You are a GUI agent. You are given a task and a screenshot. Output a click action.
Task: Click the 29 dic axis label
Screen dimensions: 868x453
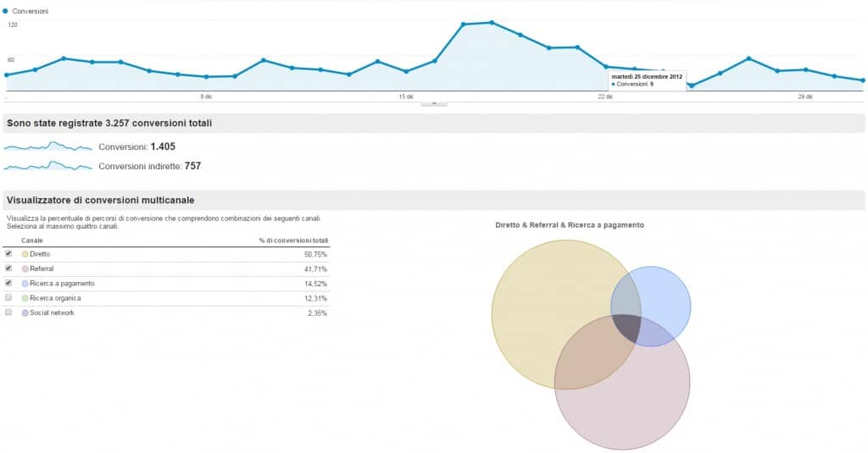[x=805, y=97]
